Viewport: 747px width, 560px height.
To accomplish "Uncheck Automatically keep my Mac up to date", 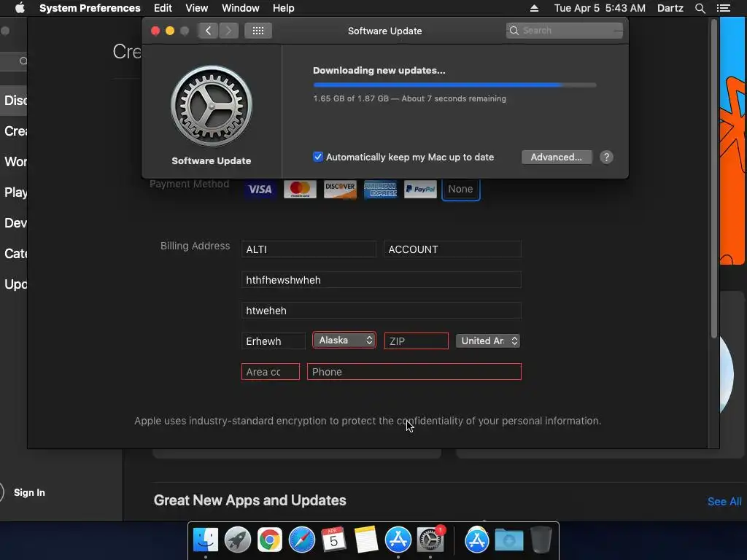I will coord(318,157).
